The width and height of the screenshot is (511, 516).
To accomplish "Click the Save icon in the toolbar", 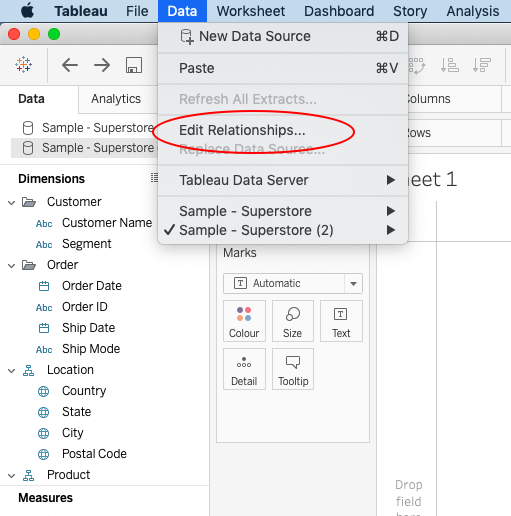I will coord(134,65).
